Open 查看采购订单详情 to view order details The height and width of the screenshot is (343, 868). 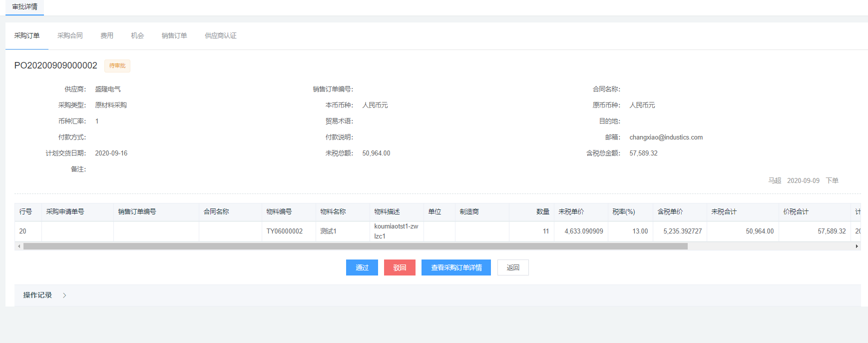[456, 267]
